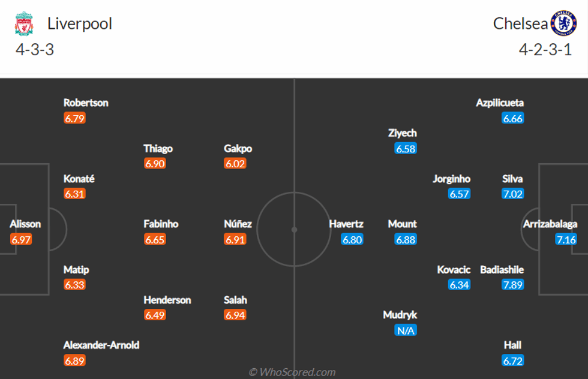Select Azpilicueta's player name
This screenshot has height=379, width=588.
500,103
